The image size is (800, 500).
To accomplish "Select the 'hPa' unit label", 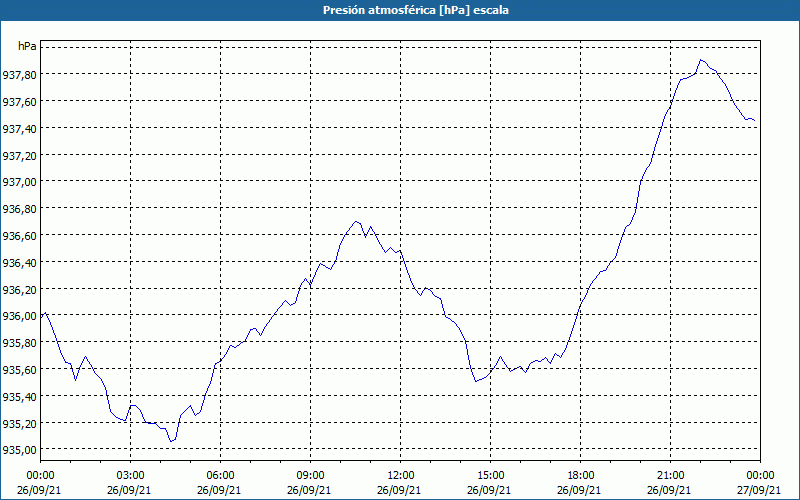I will click(27, 46).
